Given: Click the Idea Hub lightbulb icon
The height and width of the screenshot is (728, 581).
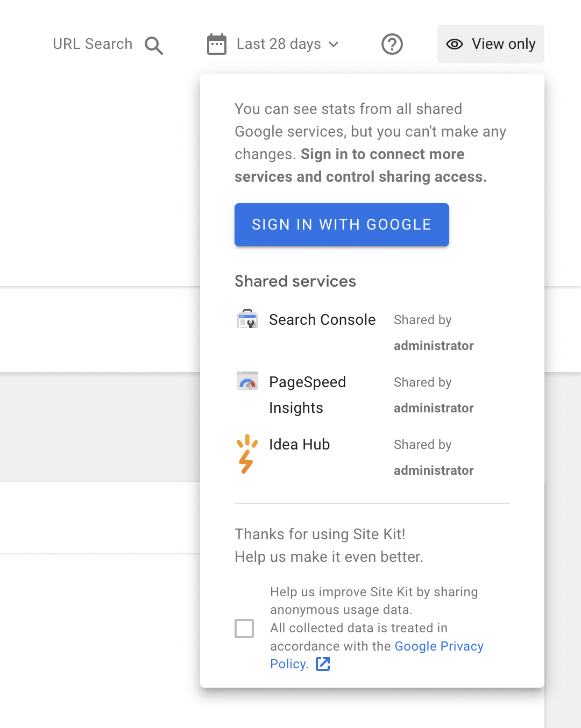Looking at the screenshot, I should click(x=247, y=454).
